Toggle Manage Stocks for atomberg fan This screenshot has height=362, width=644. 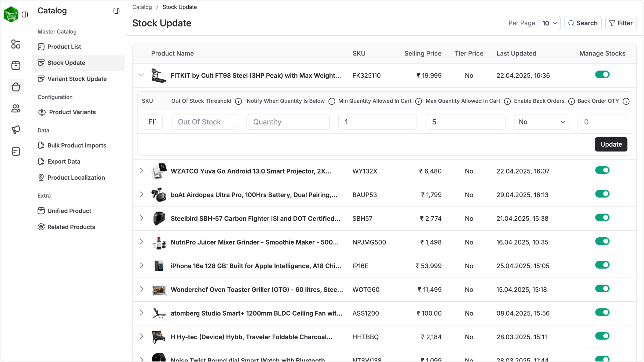pos(602,312)
